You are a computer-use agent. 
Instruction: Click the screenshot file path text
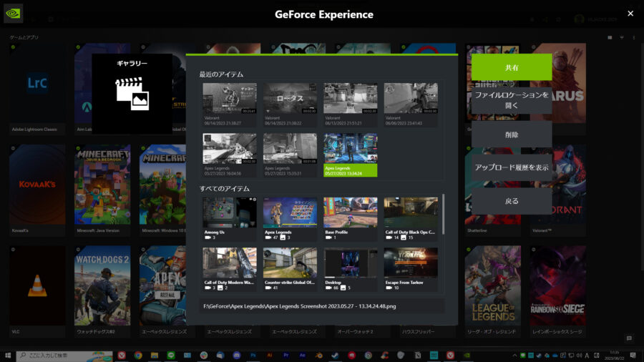(x=299, y=306)
